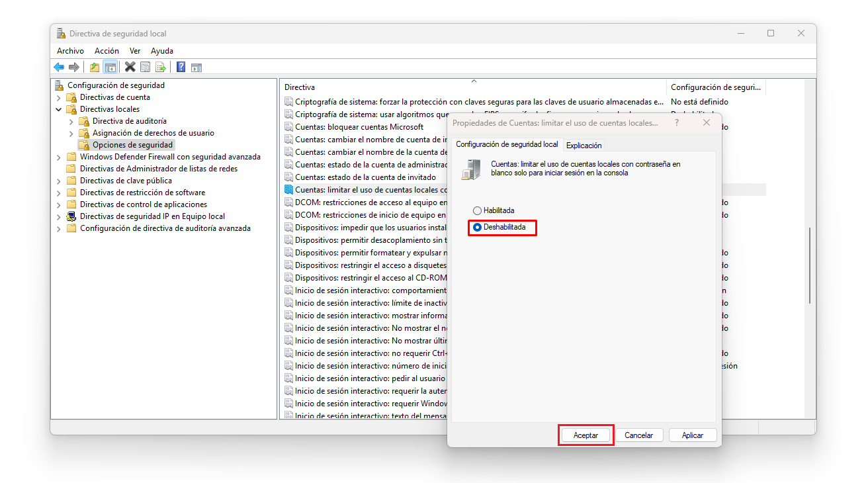Viewport: 868px width, 483px height.
Task: Click the icon beside Cuentas: bloquear cuentas Microsoft
Action: (x=288, y=127)
